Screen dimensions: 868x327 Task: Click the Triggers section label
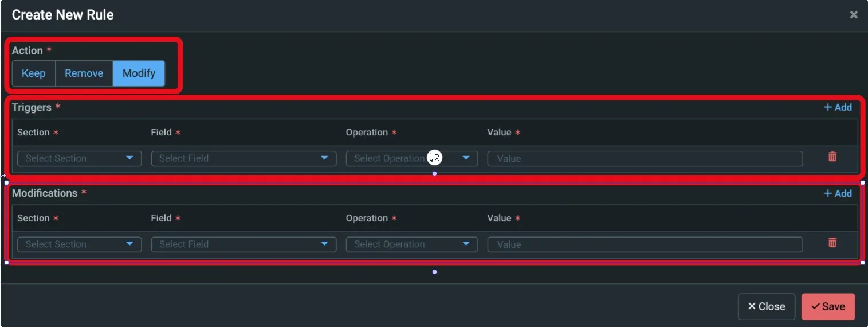(32, 107)
